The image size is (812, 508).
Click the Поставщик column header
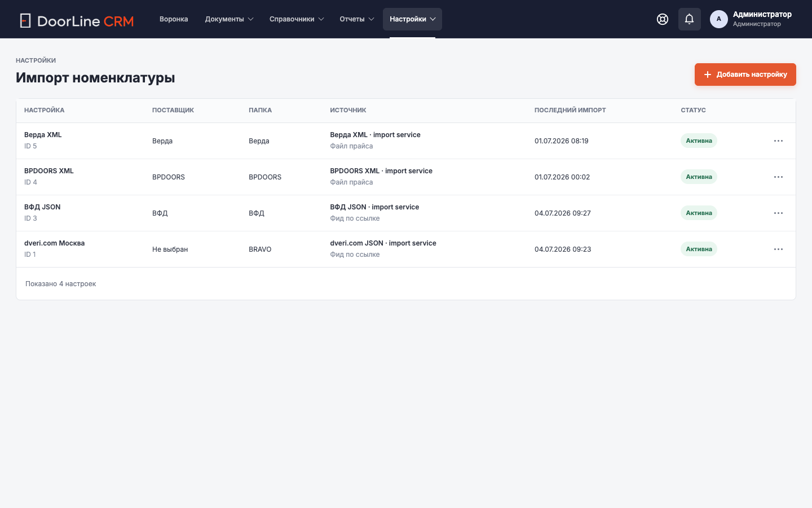pyautogui.click(x=173, y=110)
